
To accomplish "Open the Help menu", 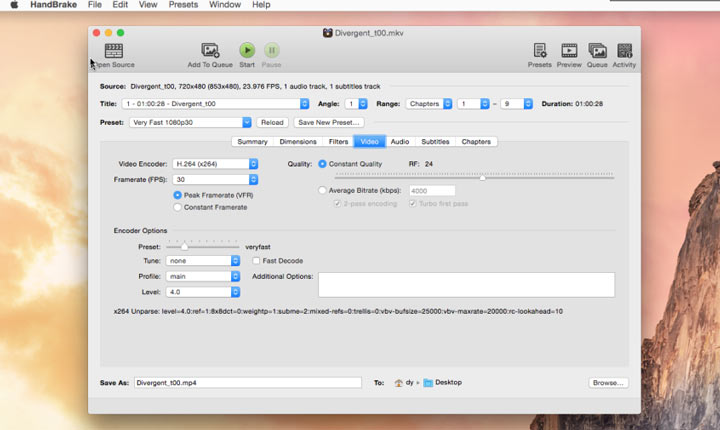I will pyautogui.click(x=261, y=5).
